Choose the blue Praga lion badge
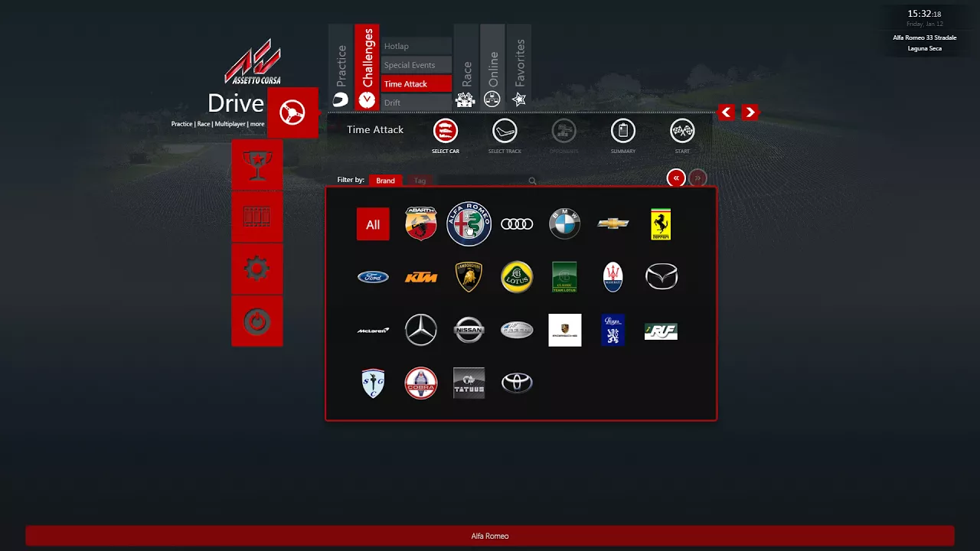This screenshot has height=551, width=980. 612,330
